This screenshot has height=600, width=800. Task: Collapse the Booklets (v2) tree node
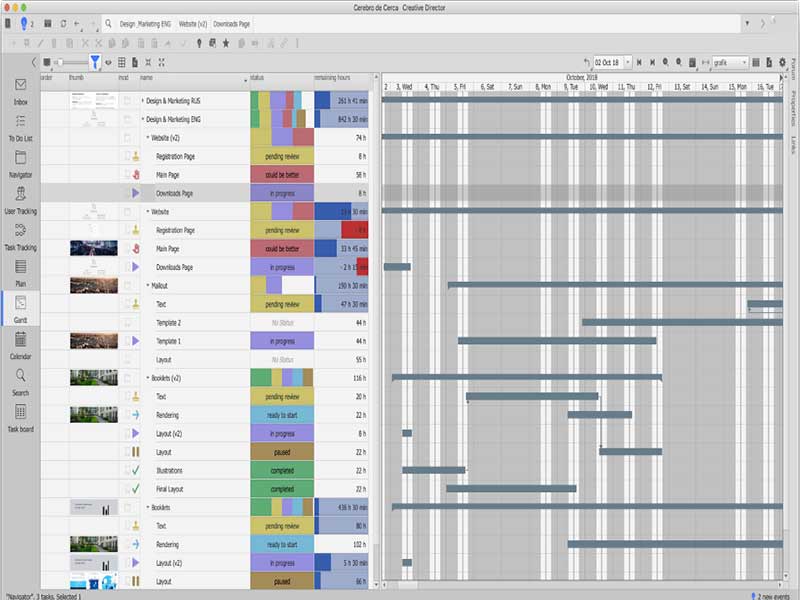pyautogui.click(x=148, y=378)
